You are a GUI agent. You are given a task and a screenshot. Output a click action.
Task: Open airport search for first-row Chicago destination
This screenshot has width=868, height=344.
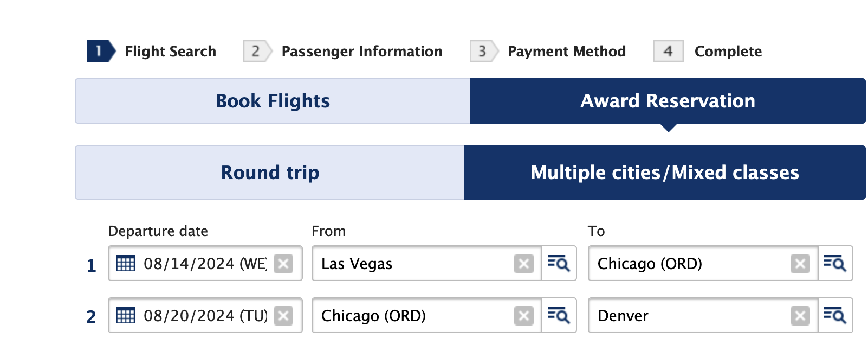(835, 264)
